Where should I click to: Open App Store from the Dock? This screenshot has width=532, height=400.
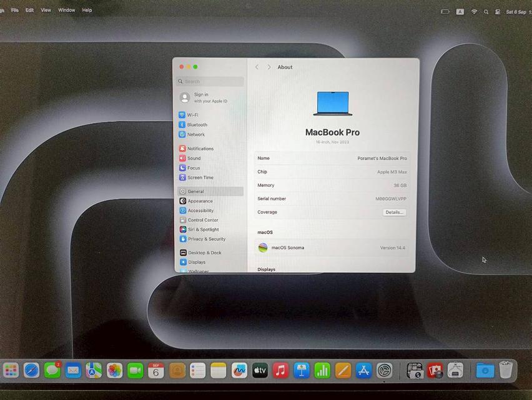(363, 371)
